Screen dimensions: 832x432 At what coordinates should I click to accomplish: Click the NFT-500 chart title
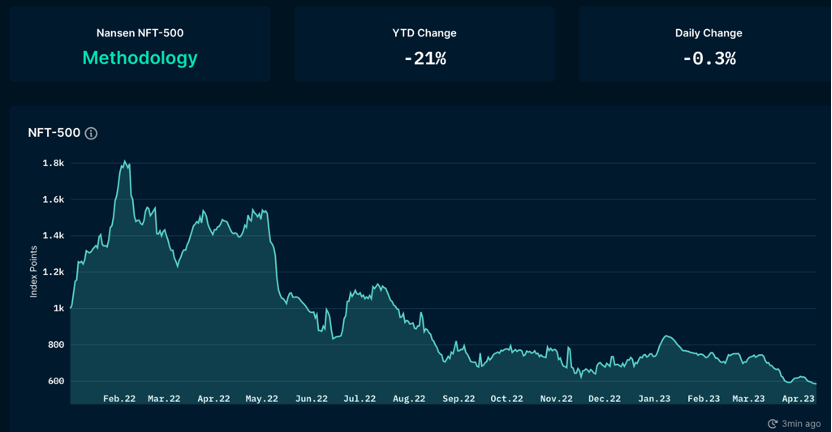(54, 133)
